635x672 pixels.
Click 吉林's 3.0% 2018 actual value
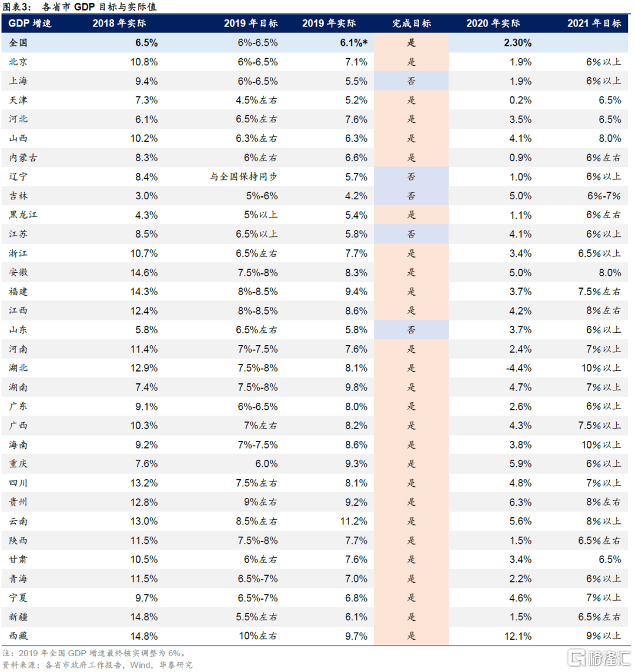pyautogui.click(x=146, y=196)
